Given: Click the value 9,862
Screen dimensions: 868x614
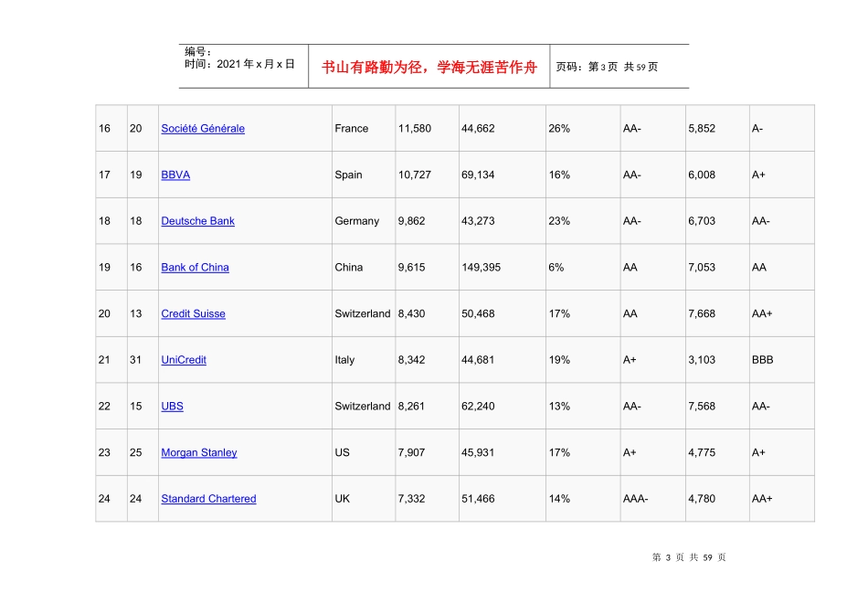Looking at the screenshot, I should click(x=411, y=221).
